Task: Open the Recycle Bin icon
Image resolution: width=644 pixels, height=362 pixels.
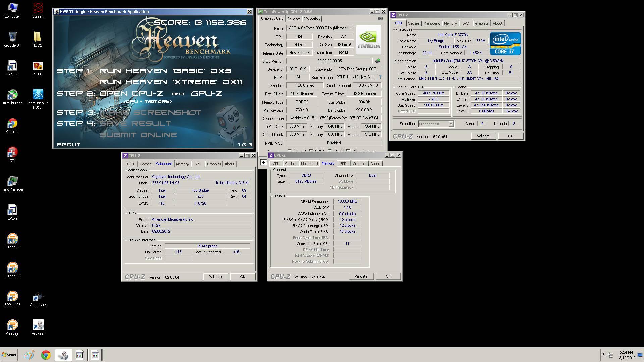Action: (12, 39)
